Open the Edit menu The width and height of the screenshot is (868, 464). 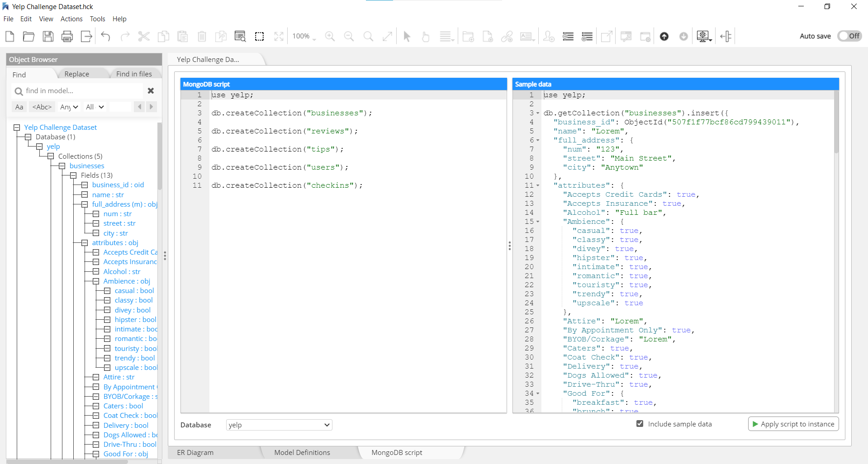click(x=26, y=19)
